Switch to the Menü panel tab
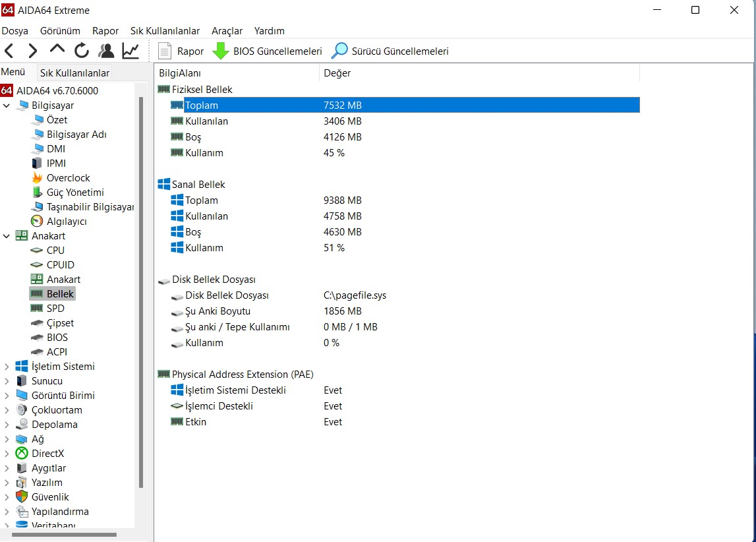 pos(13,72)
